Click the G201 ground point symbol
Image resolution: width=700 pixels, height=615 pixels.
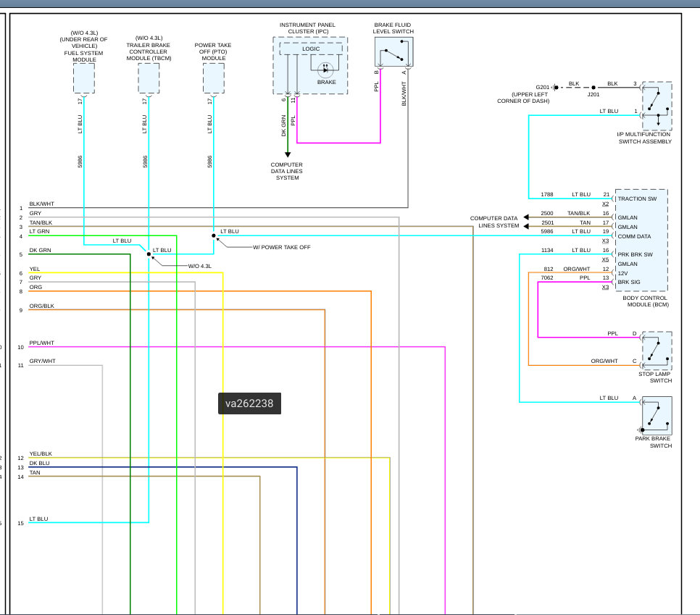(555, 88)
